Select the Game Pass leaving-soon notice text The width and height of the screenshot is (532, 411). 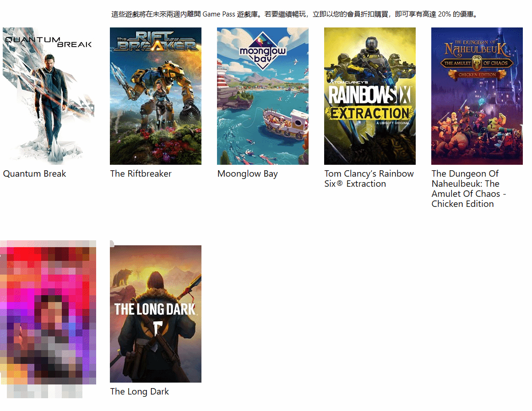[x=295, y=14]
